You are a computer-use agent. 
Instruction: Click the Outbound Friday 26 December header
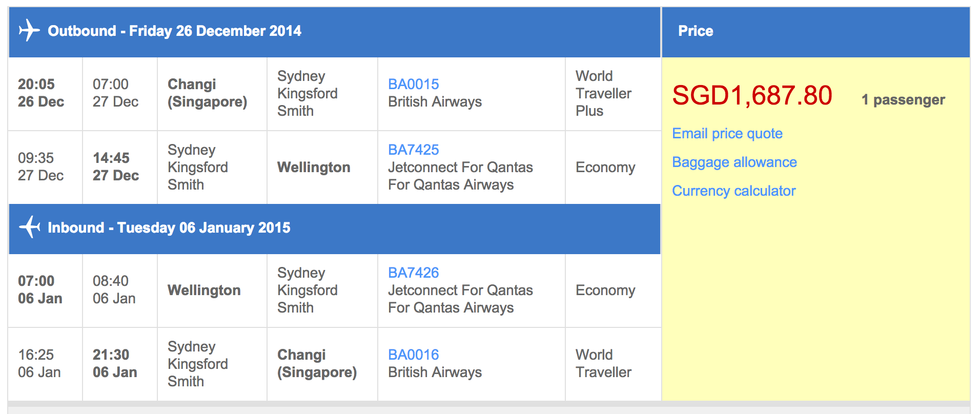174,31
